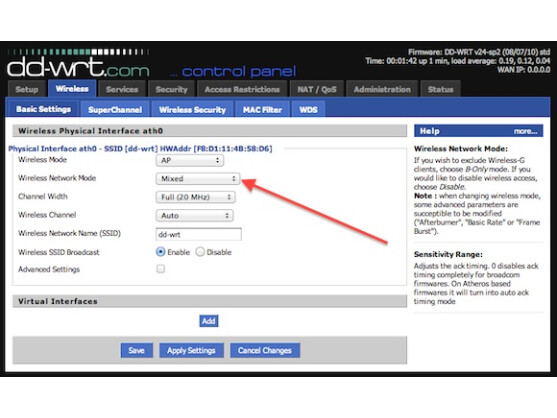Viewport: 557px width, 418px height.
Task: Select Enable for Wireless SSID Broadcast
Action: point(161,252)
